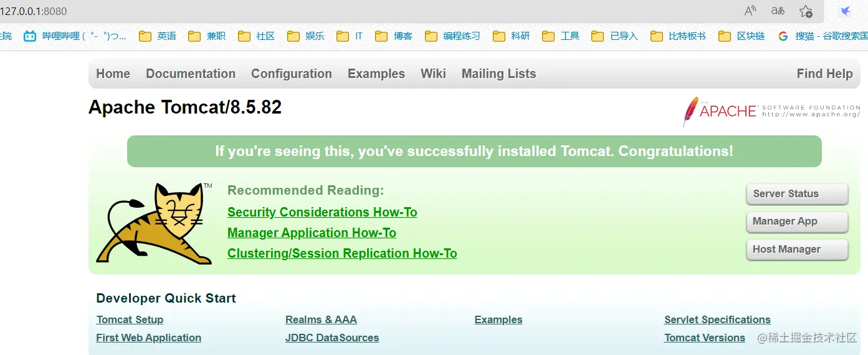Open the Google 搜猫 bookmark
The width and height of the screenshot is (868, 355).
[823, 36]
